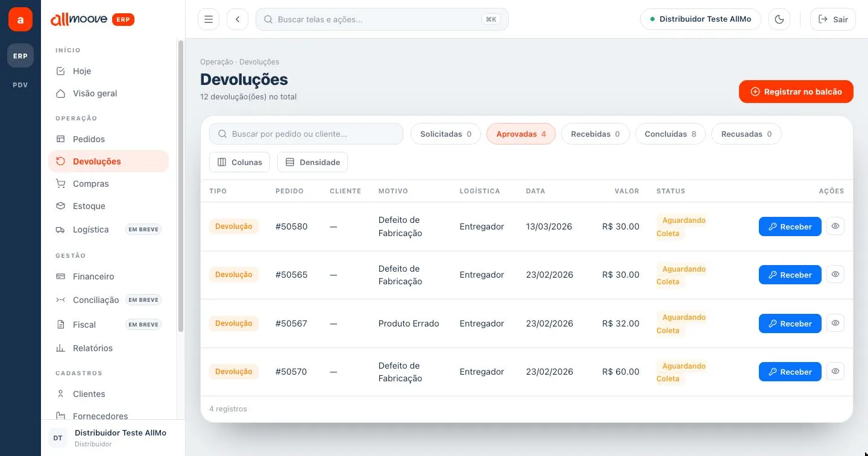Open the Clientes person icon
The image size is (868, 456).
(x=60, y=394)
